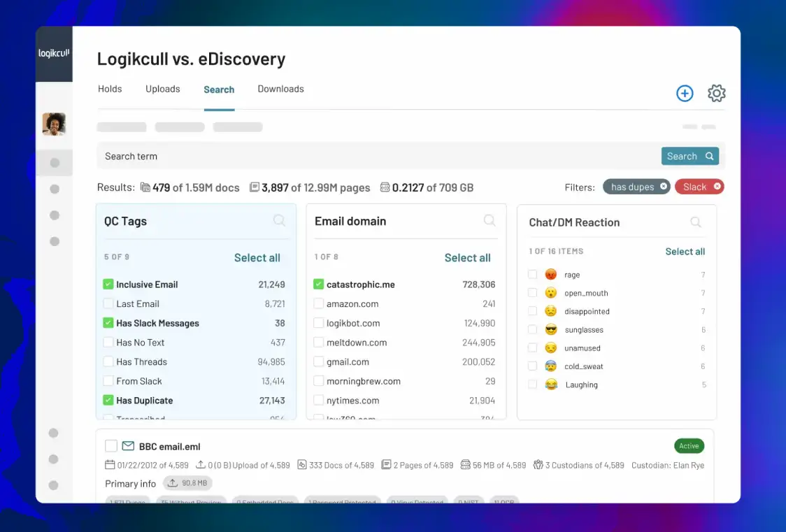This screenshot has width=786, height=532.
Task: Check the meltdown.com domain
Action: [318, 342]
